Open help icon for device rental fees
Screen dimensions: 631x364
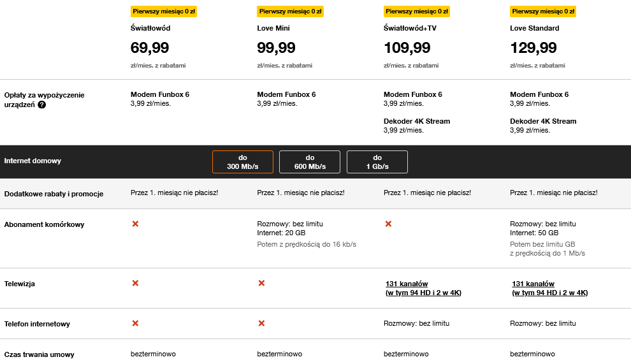(x=42, y=105)
